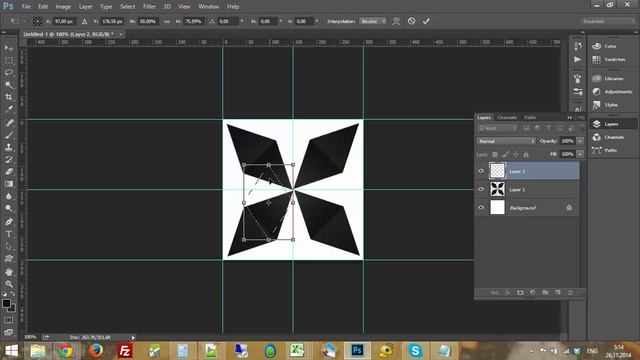Cancel the transform with the circle-slash icon
The image size is (640, 360).
[x=411, y=21]
